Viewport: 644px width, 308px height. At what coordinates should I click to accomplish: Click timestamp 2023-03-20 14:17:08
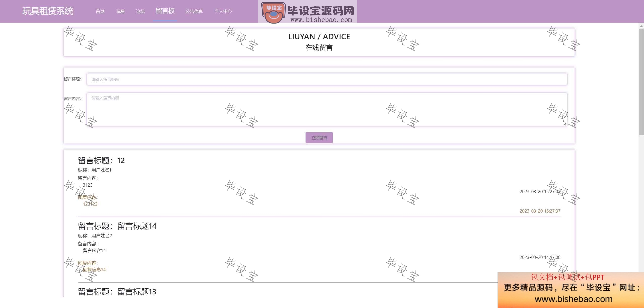coord(540,257)
